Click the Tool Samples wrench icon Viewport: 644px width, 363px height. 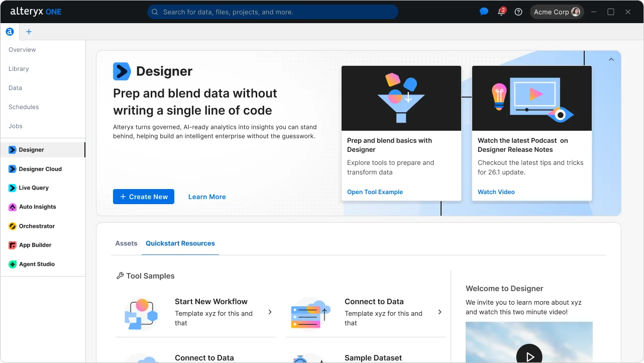[120, 276]
